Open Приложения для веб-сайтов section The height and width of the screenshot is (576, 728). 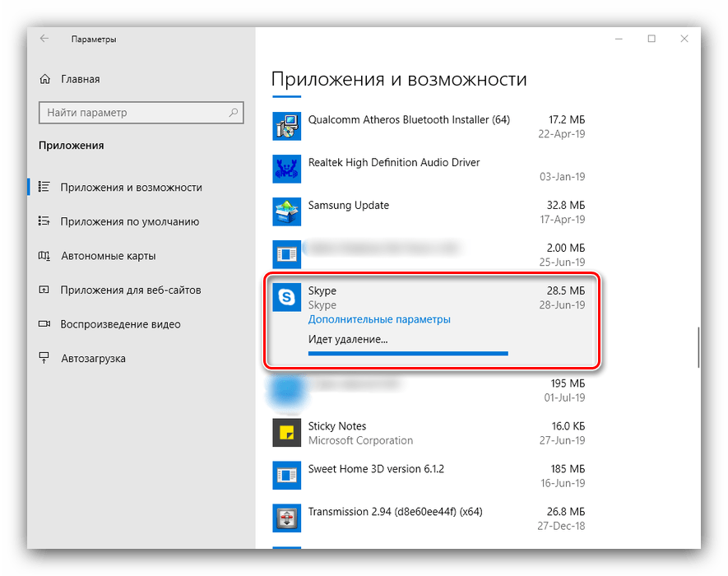[130, 290]
